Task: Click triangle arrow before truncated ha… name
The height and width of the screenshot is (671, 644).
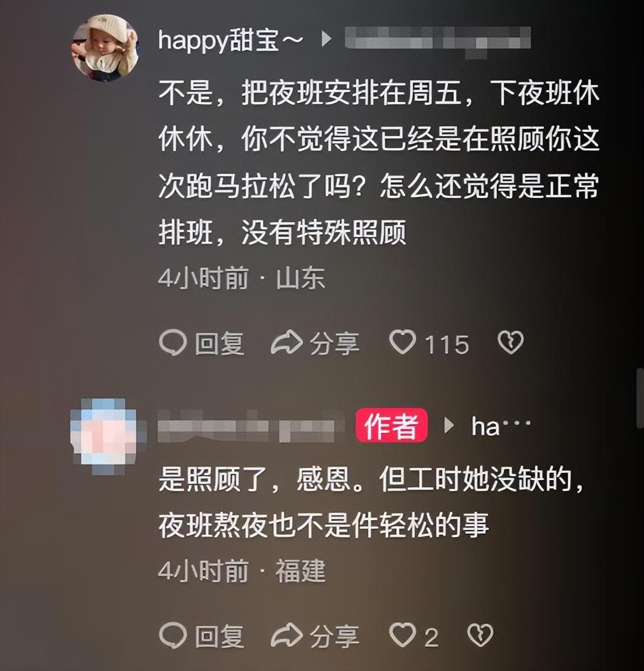Action: (x=448, y=425)
